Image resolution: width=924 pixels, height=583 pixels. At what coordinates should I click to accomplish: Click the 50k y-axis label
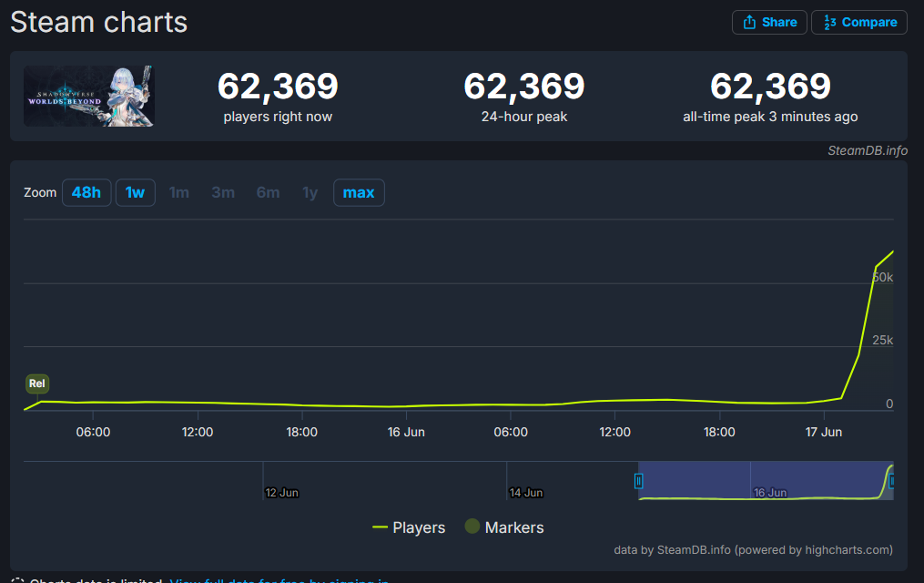(882, 277)
